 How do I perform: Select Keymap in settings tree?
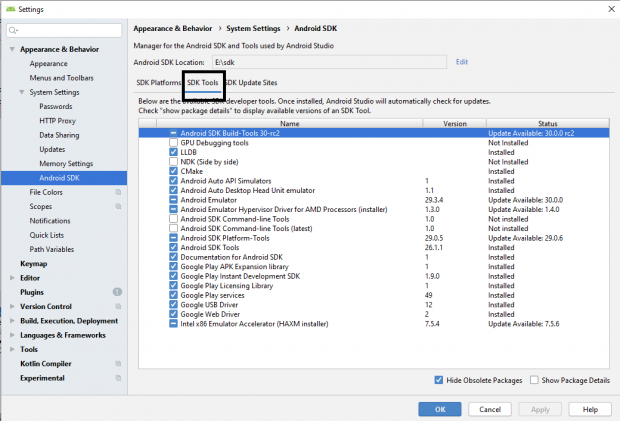coord(34,264)
